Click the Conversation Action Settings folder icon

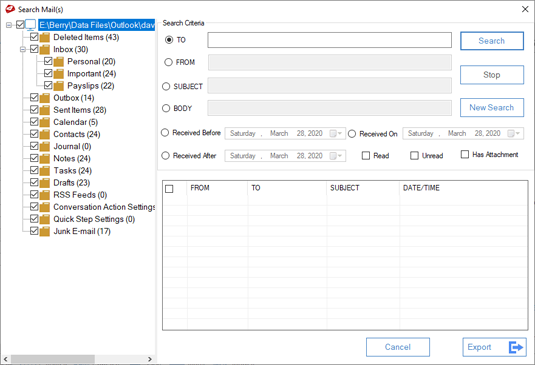coord(45,207)
